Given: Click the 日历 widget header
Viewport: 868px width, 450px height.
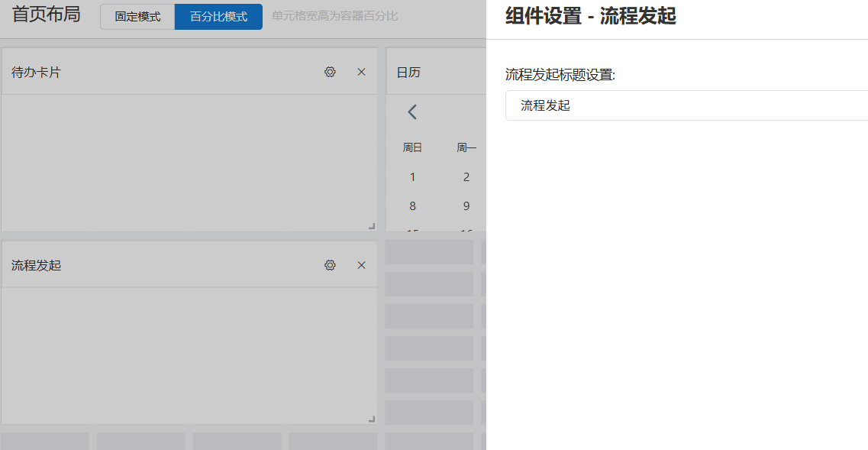Looking at the screenshot, I should [x=436, y=72].
